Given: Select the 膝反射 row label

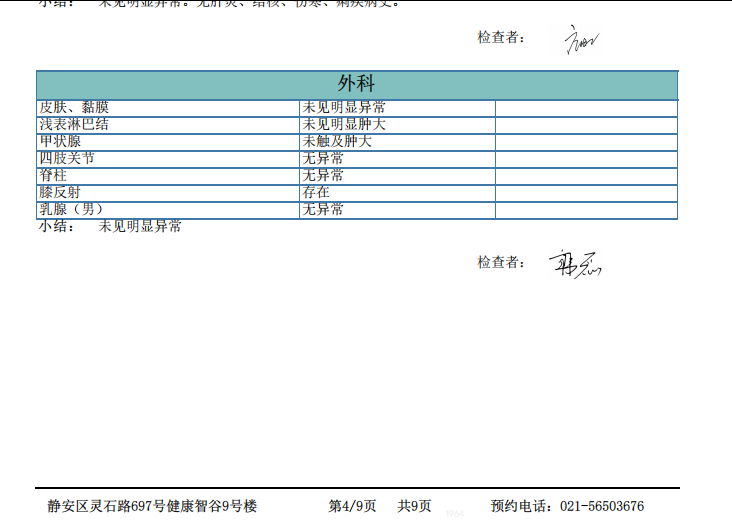Looking at the screenshot, I should pyautogui.click(x=60, y=193).
